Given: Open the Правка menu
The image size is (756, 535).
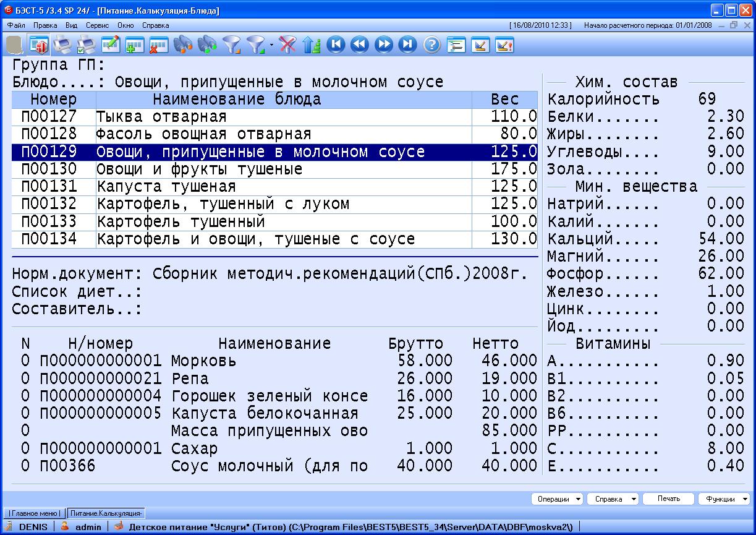Looking at the screenshot, I should (45, 25).
